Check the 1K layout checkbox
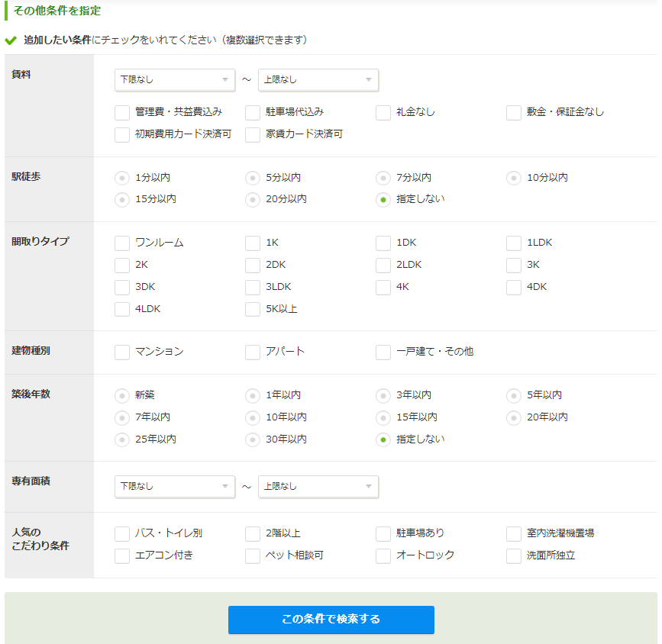662x644 pixels. pyautogui.click(x=253, y=243)
